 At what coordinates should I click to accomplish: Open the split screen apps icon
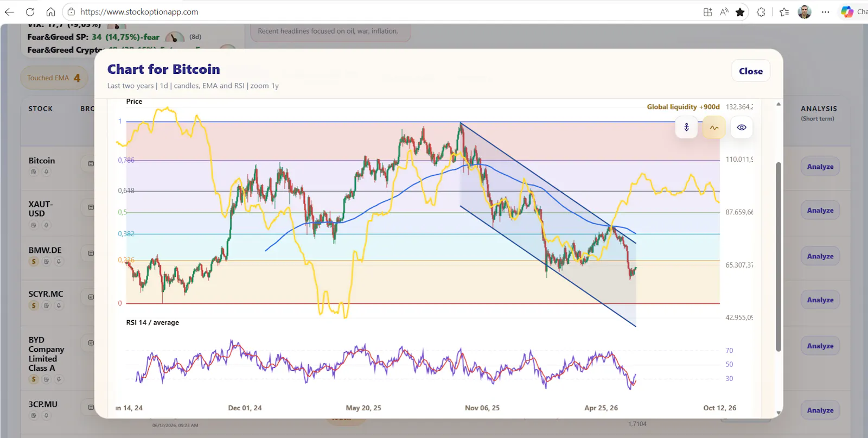click(x=707, y=12)
